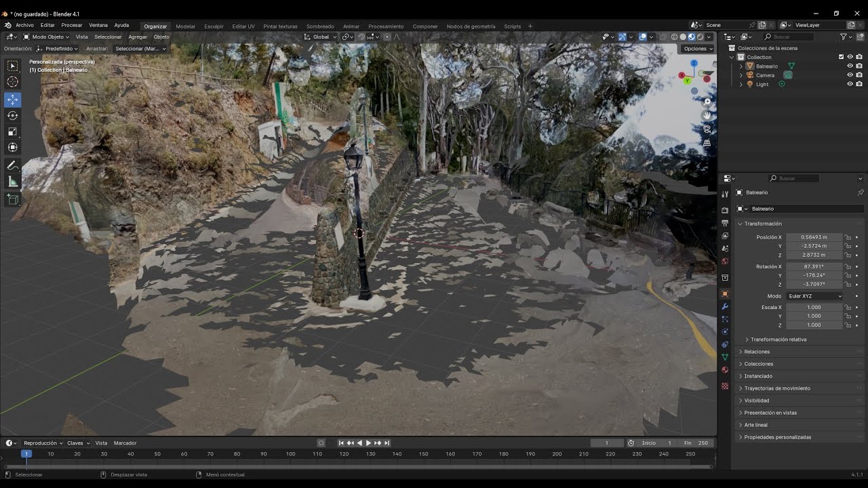The height and width of the screenshot is (488, 868).
Task: Open the Editar menu
Action: [47, 25]
